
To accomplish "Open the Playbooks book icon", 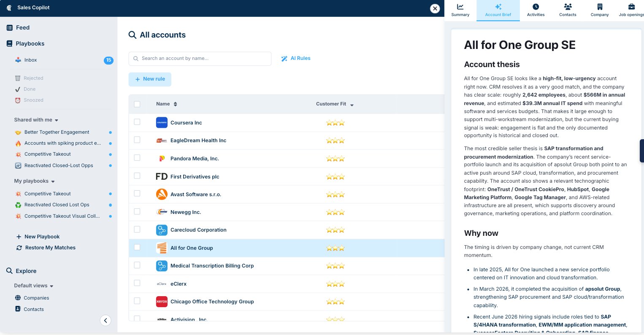I will point(10,43).
